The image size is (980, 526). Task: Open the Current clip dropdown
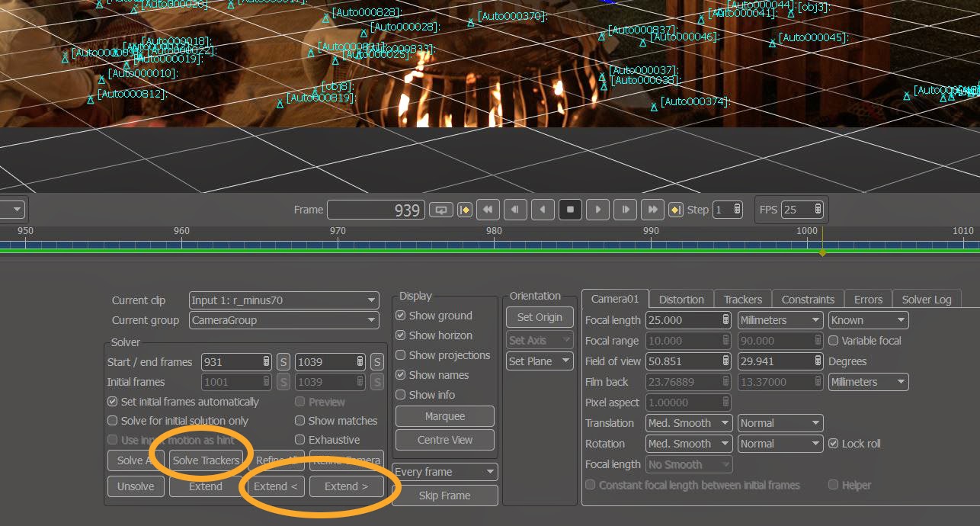coord(283,300)
